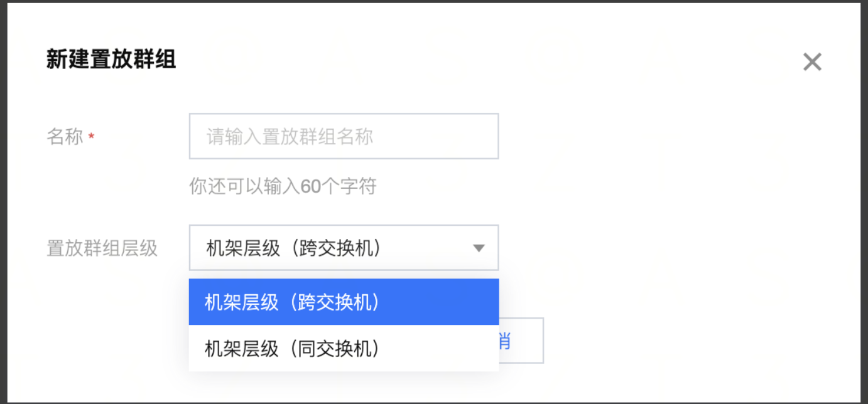Click the red required asterisk icon

point(92,137)
